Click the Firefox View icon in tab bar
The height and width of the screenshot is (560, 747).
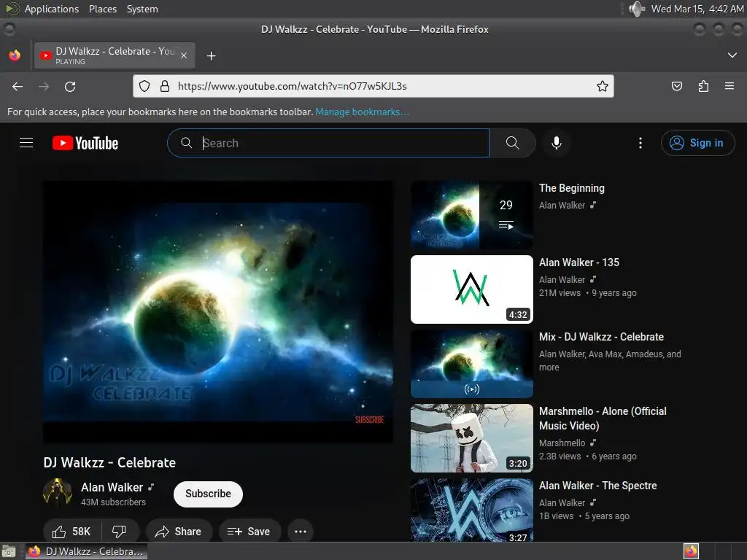coord(15,55)
